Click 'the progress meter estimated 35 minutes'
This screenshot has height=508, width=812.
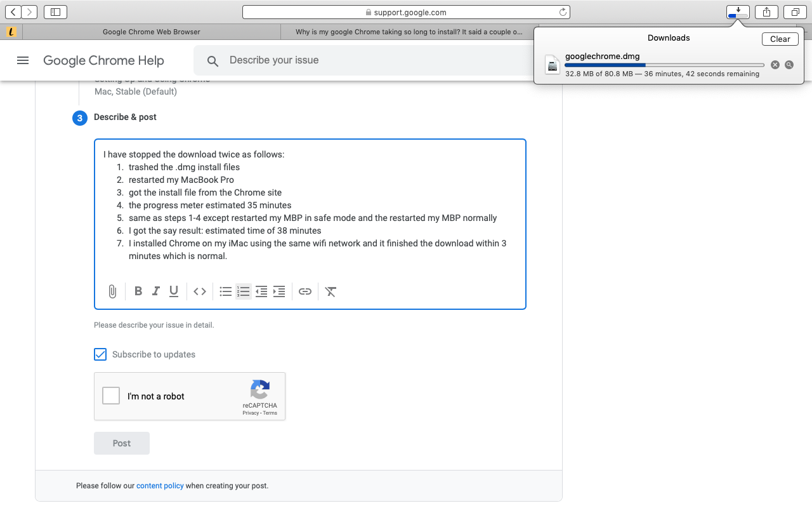(x=210, y=205)
